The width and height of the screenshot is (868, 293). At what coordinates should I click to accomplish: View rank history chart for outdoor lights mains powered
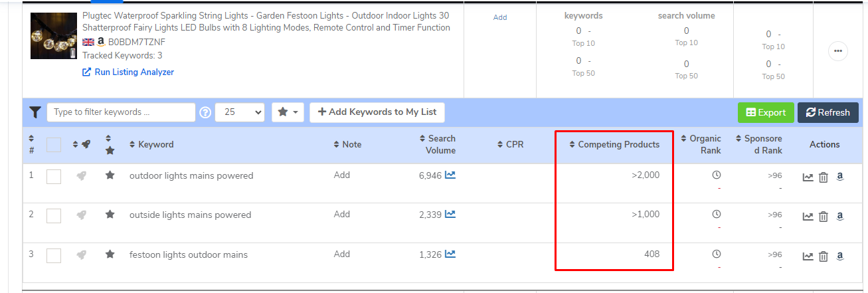pyautogui.click(x=808, y=177)
